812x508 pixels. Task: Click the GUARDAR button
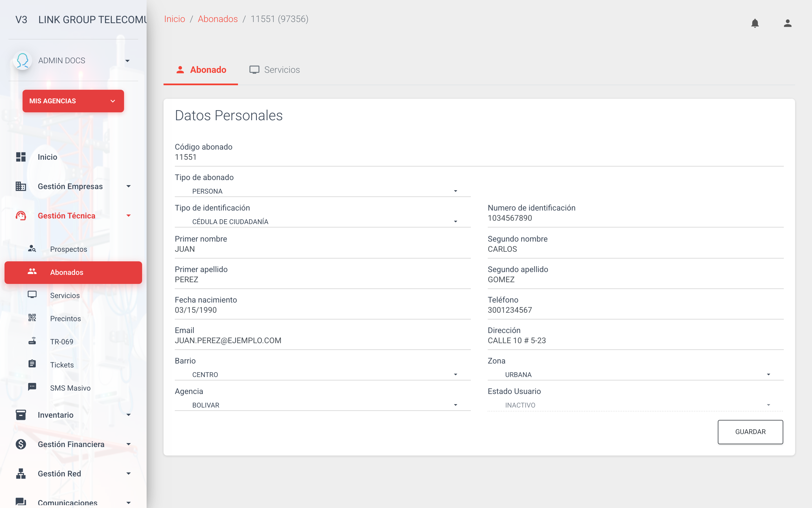pos(750,432)
